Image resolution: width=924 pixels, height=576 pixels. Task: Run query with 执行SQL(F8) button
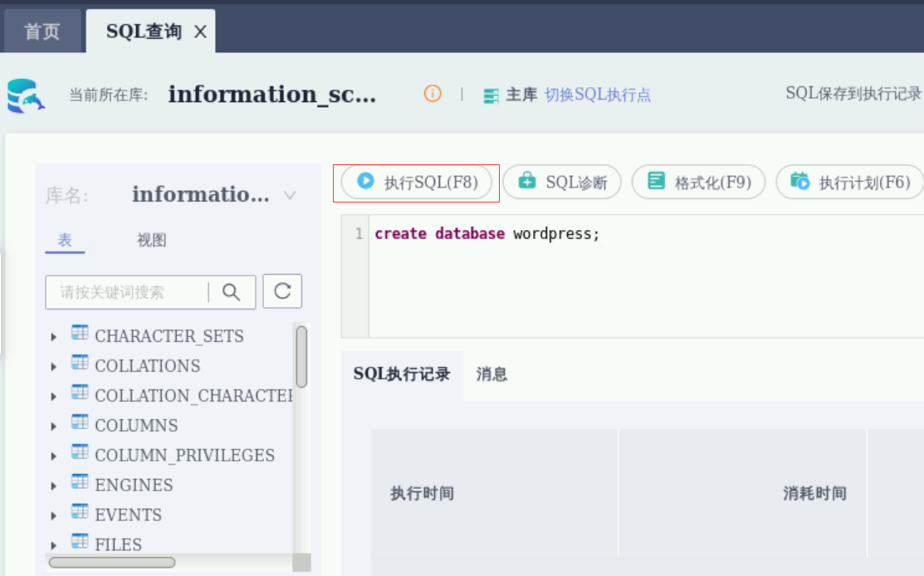pyautogui.click(x=418, y=182)
